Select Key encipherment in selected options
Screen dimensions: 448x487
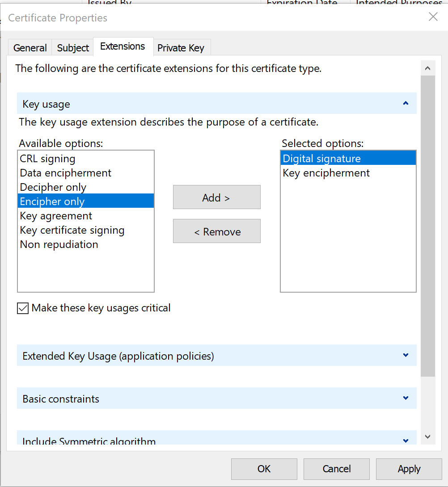click(x=325, y=173)
